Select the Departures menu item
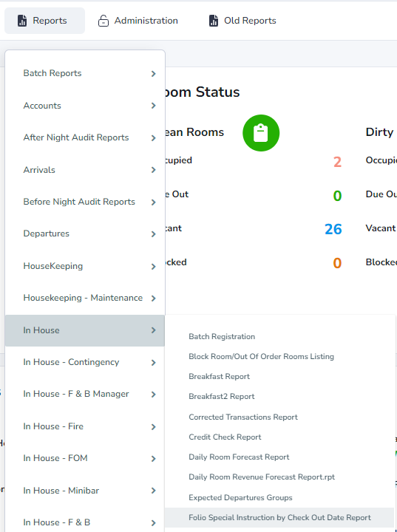This screenshot has height=532, width=397. click(x=85, y=233)
